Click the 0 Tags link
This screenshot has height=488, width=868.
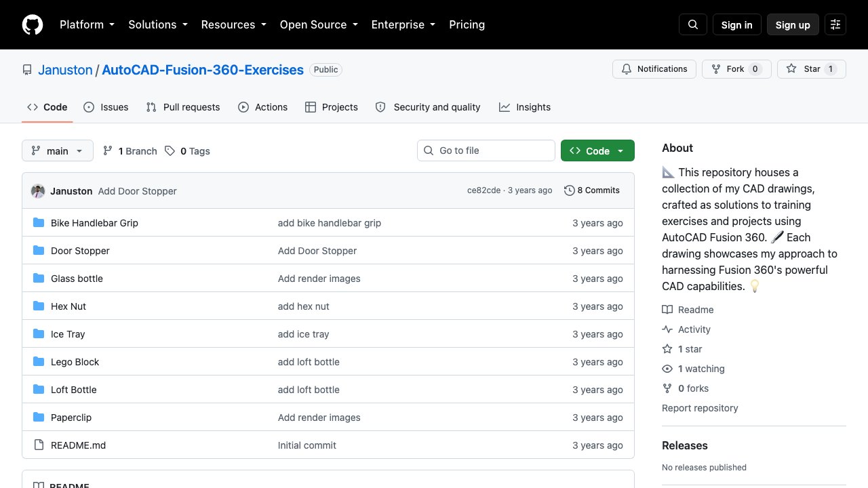tap(188, 151)
